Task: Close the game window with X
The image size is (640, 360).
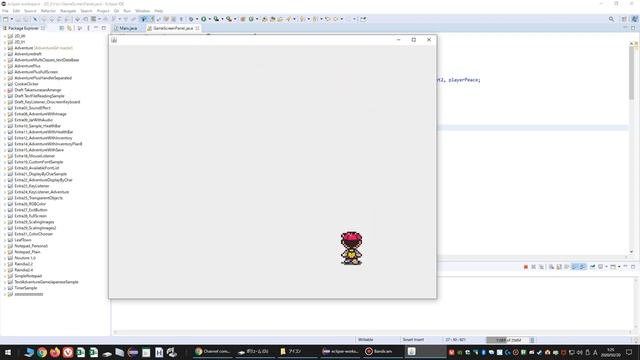Action: point(429,40)
